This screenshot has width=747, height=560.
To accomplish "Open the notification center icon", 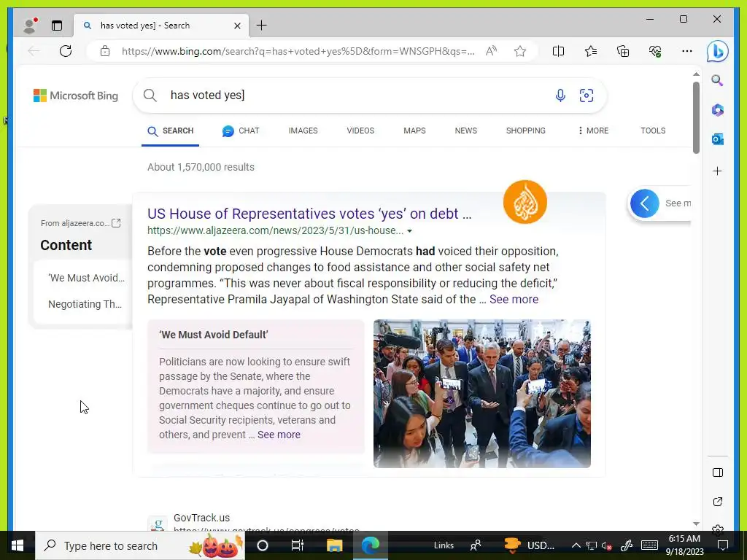I will click(723, 545).
